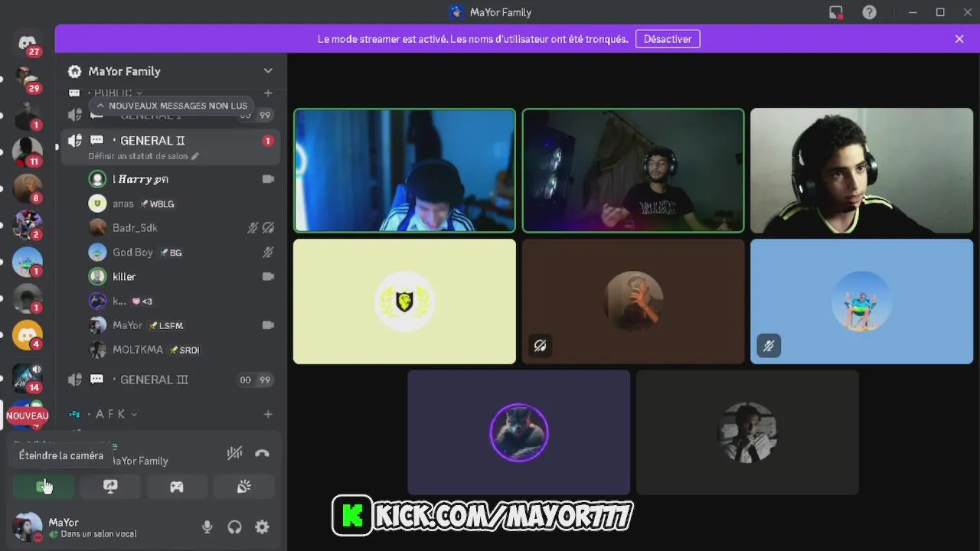Image resolution: width=980 pixels, height=551 pixels.
Task: Click the muted mic icon beside God Boy
Action: pos(268,253)
